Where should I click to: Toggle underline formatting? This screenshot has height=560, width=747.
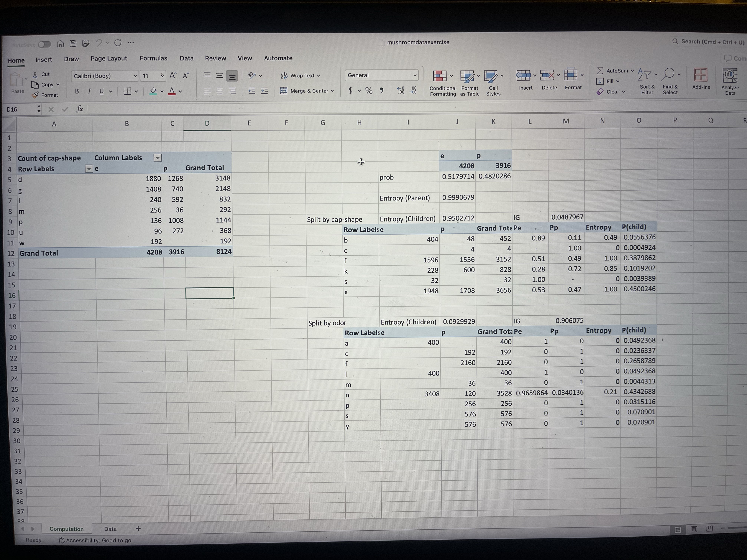(102, 91)
